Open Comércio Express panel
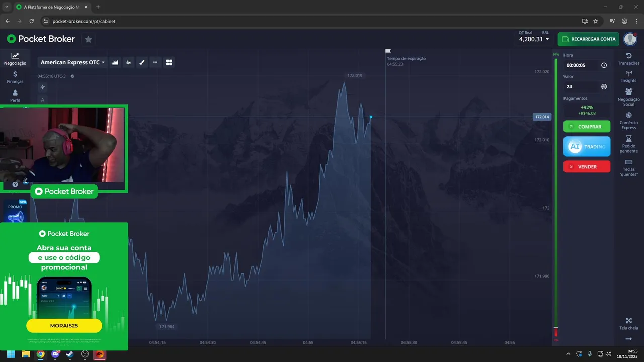The width and height of the screenshot is (644, 362). coord(629,121)
